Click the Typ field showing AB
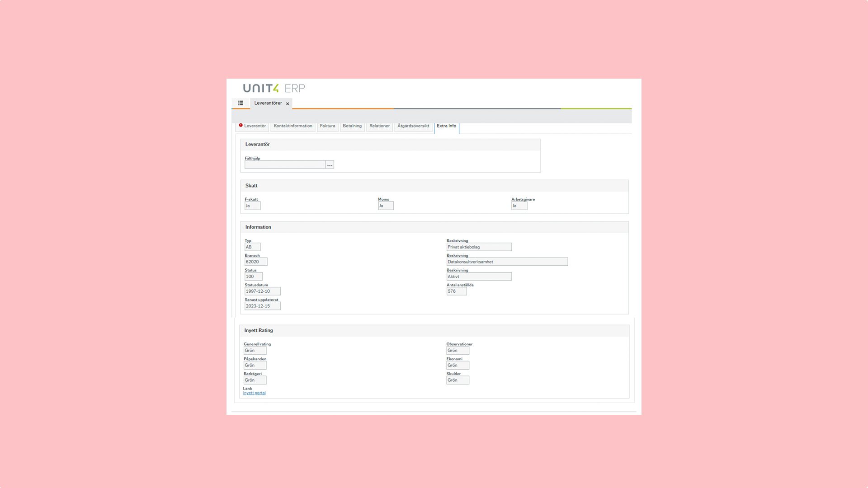Viewport: 868px width, 488px height. pyautogui.click(x=252, y=247)
